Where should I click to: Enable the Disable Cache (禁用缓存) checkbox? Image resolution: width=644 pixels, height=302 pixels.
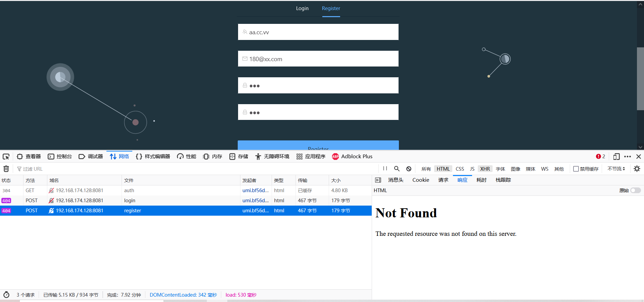coord(576,169)
